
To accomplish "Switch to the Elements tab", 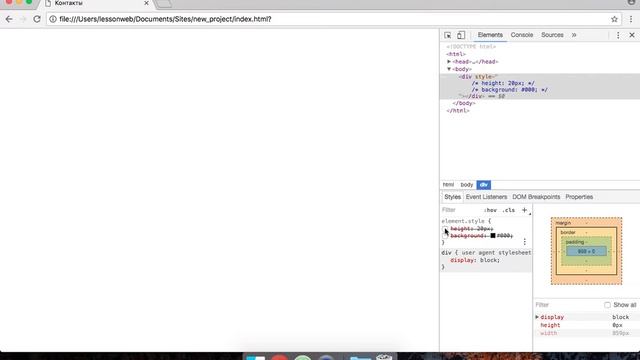I will pos(490,35).
